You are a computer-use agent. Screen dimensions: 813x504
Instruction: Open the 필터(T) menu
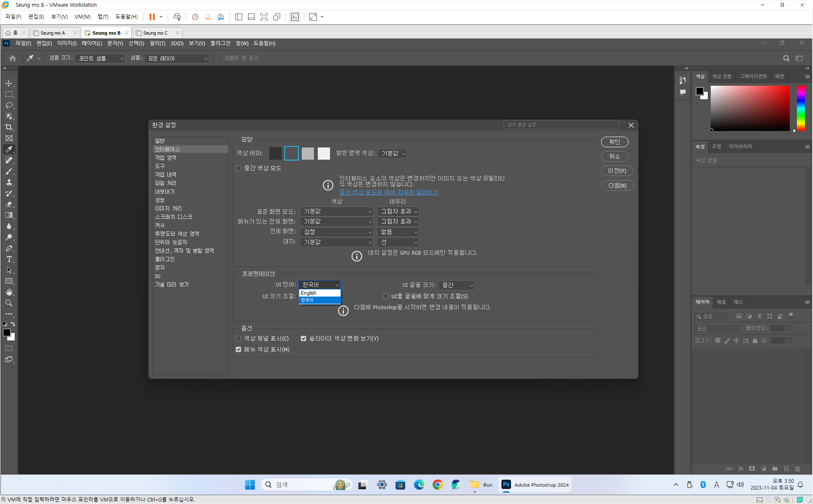click(157, 43)
